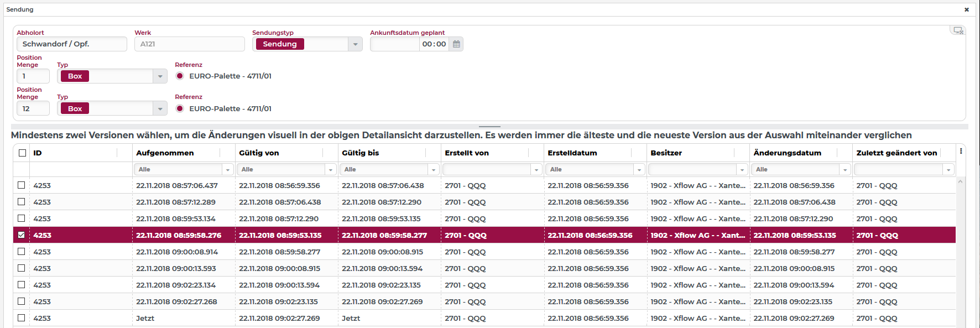This screenshot has width=980, height=328.
Task: Check the row with Aufgenommen 'Jetzt'
Action: (x=22, y=318)
